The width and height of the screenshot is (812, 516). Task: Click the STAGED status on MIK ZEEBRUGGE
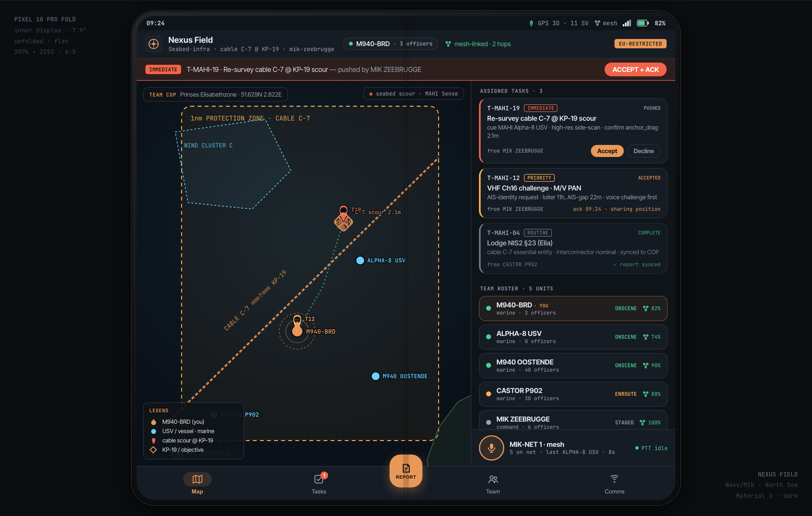point(624,422)
